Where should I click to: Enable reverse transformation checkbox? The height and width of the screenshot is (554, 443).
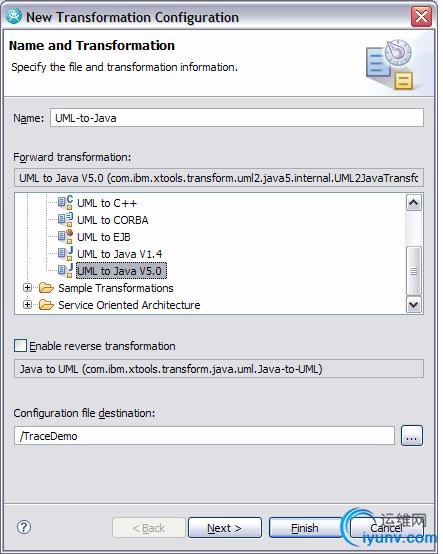click(20, 346)
